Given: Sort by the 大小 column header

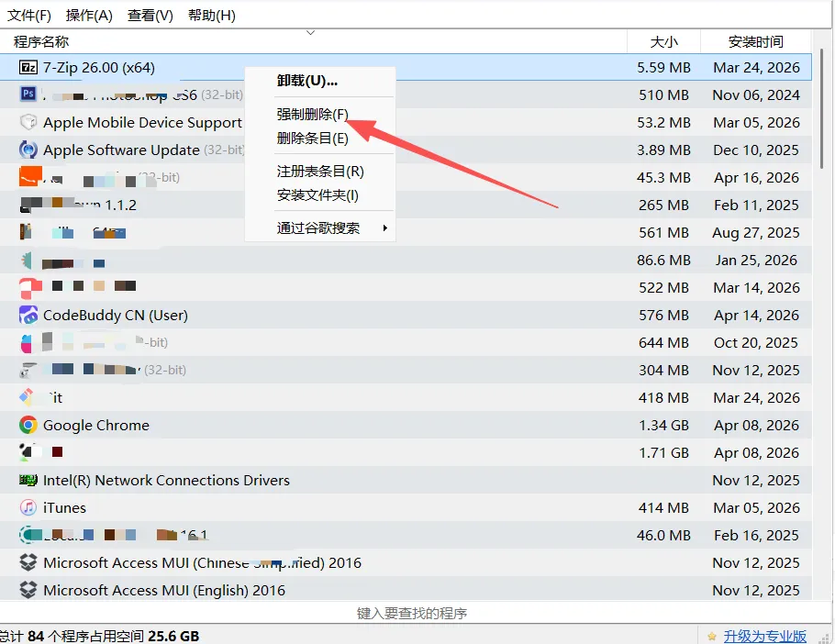Looking at the screenshot, I should tap(663, 41).
